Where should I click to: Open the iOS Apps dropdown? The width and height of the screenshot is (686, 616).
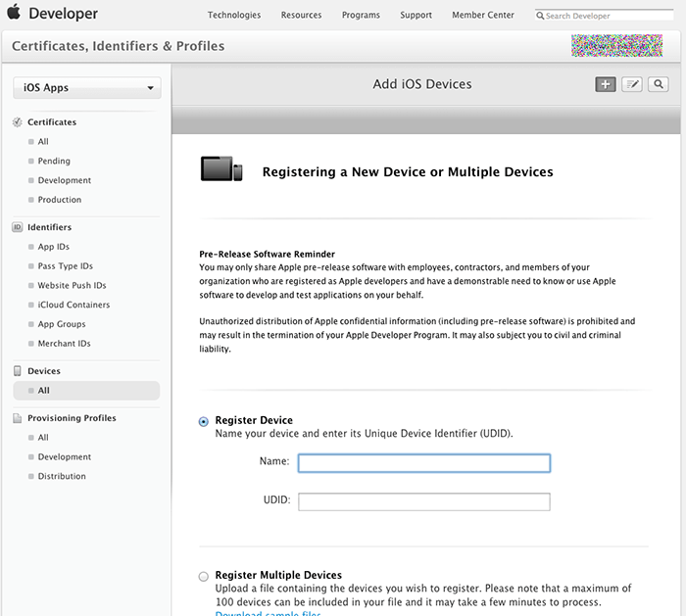pyautogui.click(x=86, y=88)
